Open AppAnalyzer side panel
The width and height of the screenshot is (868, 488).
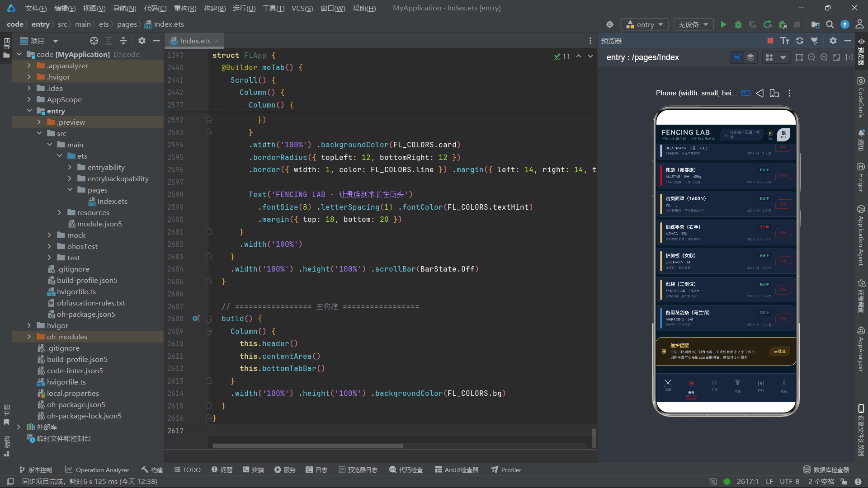(x=861, y=349)
